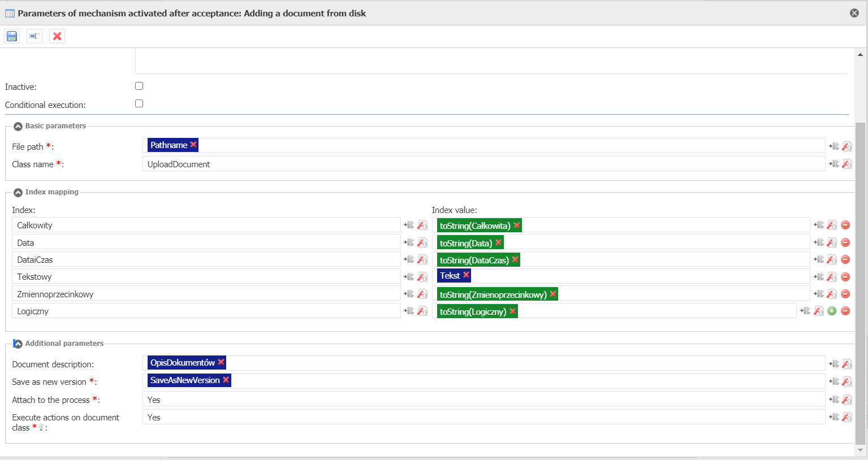Save parameters with the floppy disk icon

(12, 36)
